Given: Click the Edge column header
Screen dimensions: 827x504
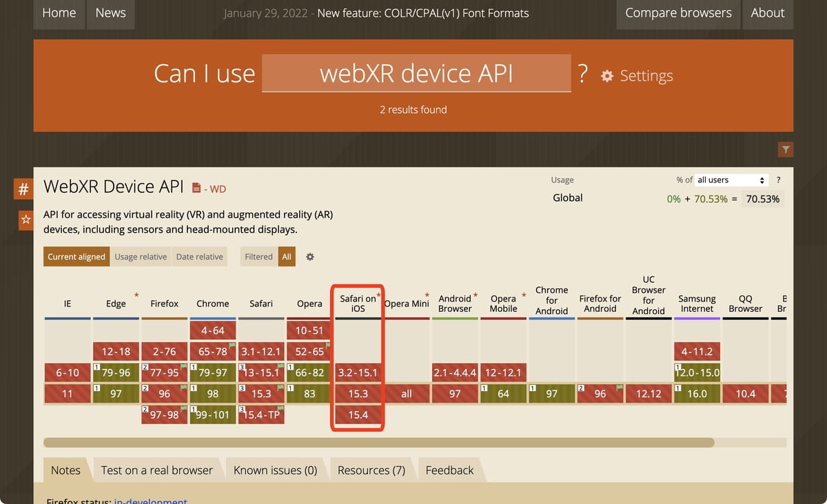Looking at the screenshot, I should (116, 304).
